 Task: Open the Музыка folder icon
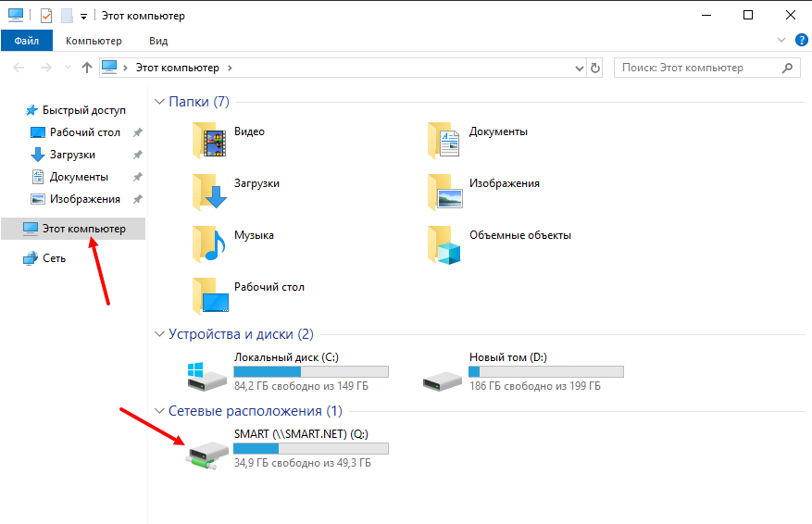click(209, 245)
